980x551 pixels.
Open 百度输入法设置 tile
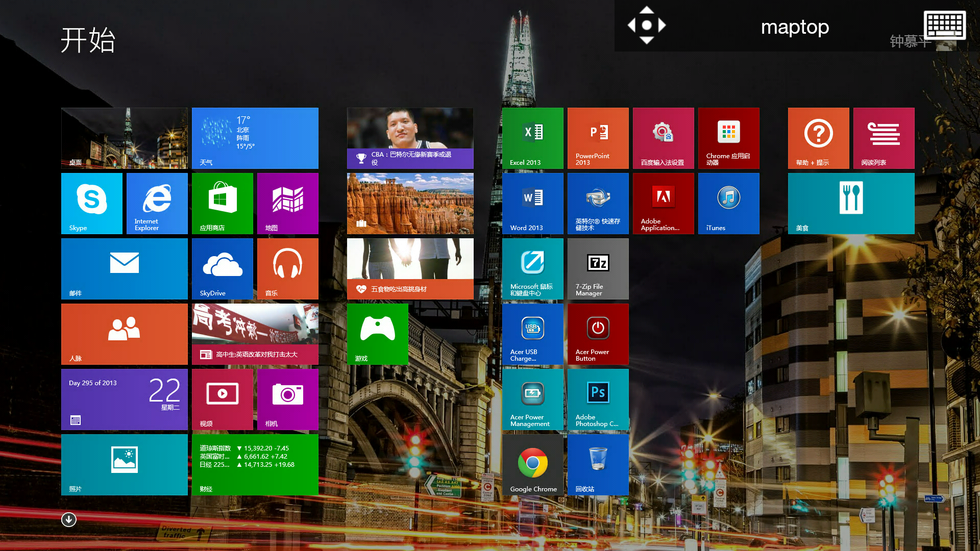point(664,138)
